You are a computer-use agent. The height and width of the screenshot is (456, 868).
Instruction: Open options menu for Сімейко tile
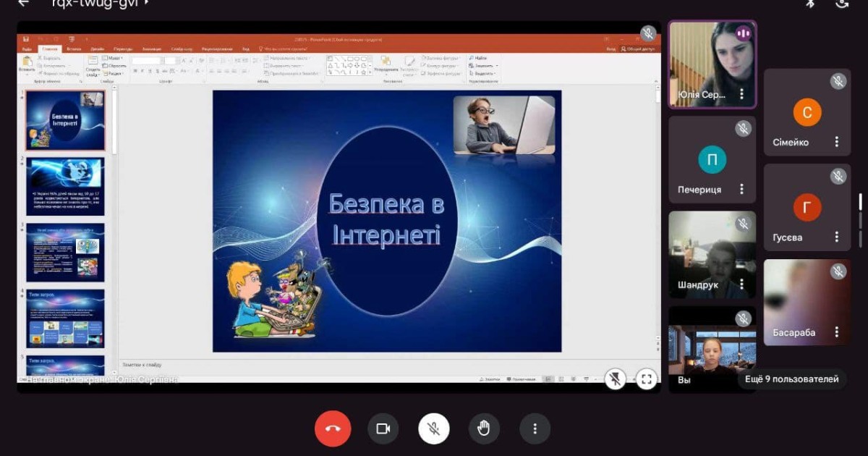click(x=837, y=142)
